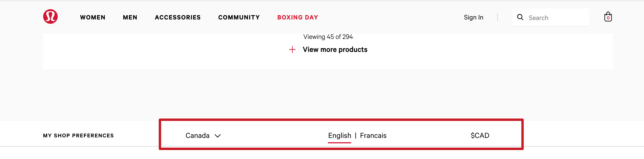
Task: Open the Canada country dropdown
Action: (x=197, y=135)
